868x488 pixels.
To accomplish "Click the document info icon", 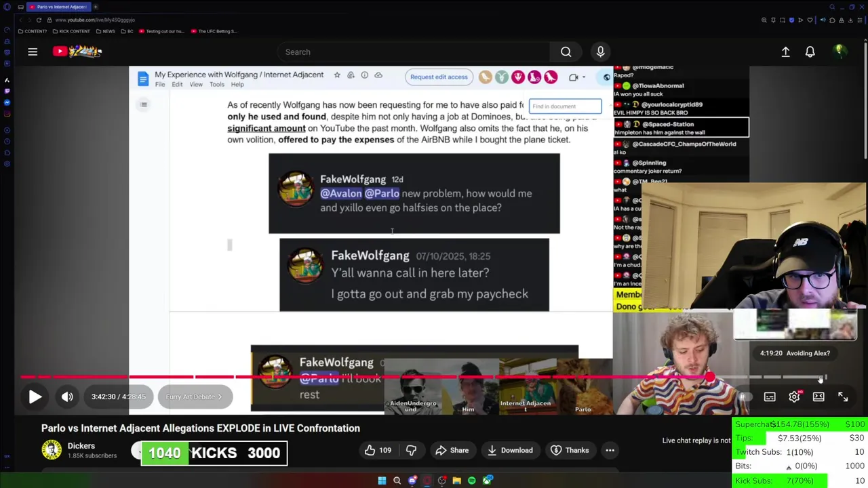I will coord(364,75).
